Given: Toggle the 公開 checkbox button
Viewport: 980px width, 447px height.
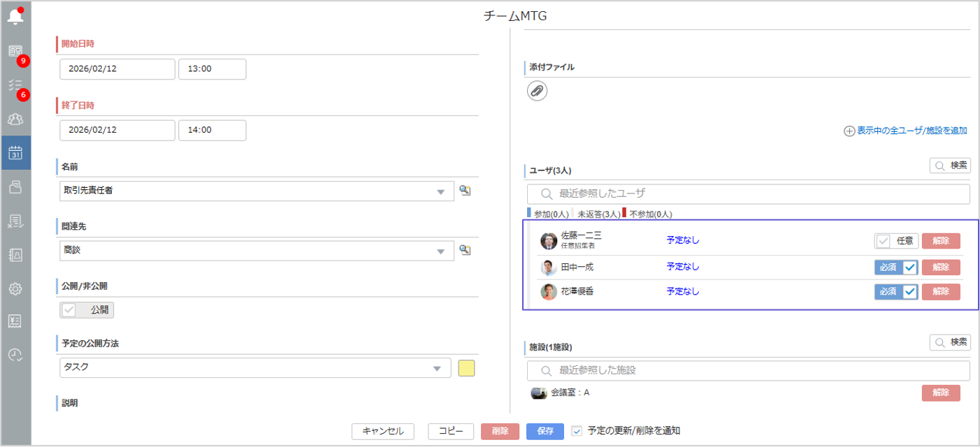Looking at the screenshot, I should [87, 310].
